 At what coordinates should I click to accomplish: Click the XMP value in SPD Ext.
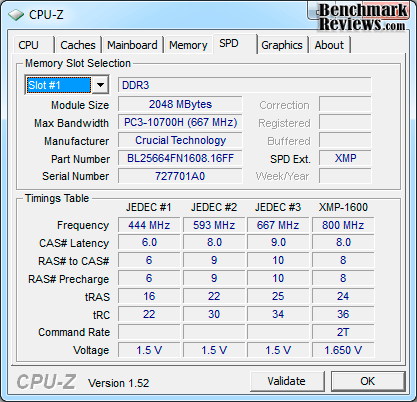coord(345,158)
